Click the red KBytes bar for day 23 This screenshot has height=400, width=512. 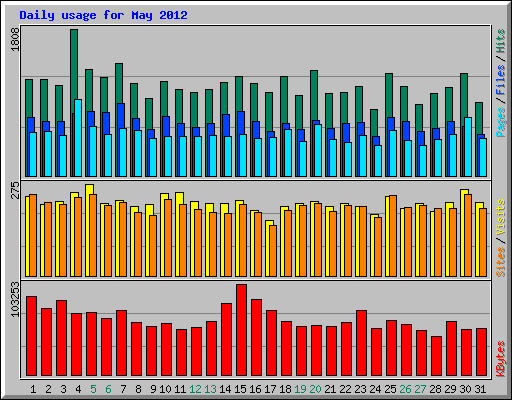click(362, 343)
